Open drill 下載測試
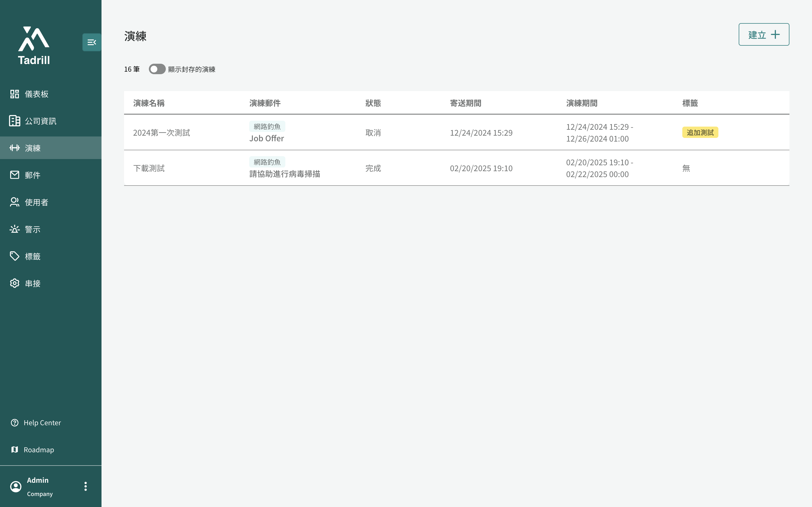Screen dimensions: 812x507 149,168
